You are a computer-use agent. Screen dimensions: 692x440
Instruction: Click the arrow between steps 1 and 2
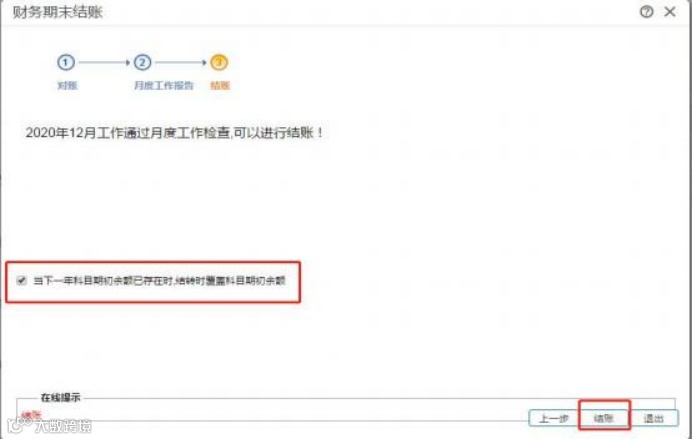pyautogui.click(x=104, y=63)
